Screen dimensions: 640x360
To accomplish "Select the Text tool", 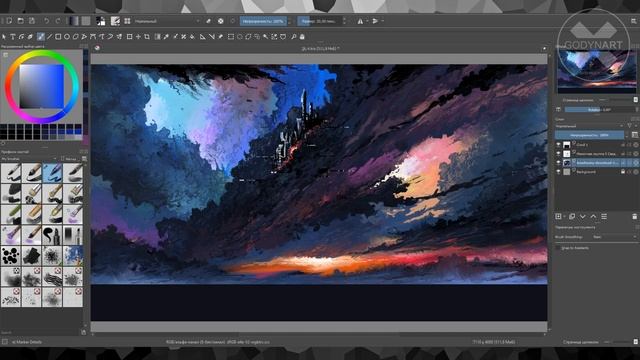I will coord(13,37).
